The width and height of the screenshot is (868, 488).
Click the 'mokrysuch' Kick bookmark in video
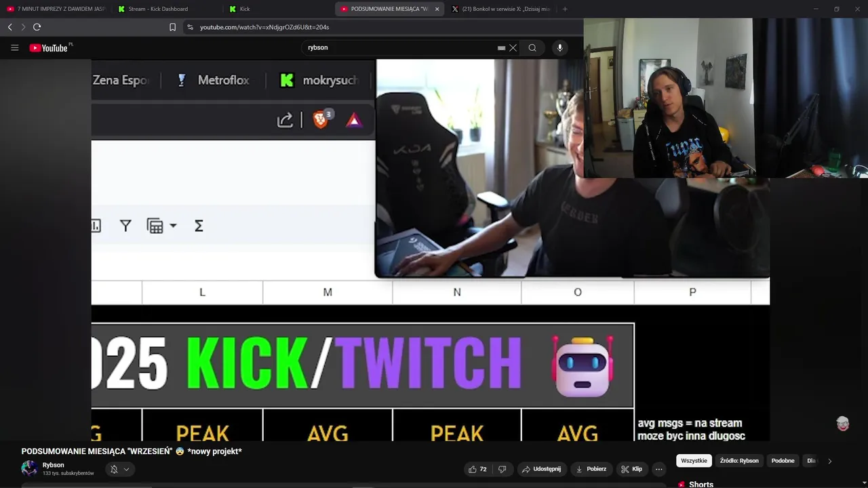[319, 80]
